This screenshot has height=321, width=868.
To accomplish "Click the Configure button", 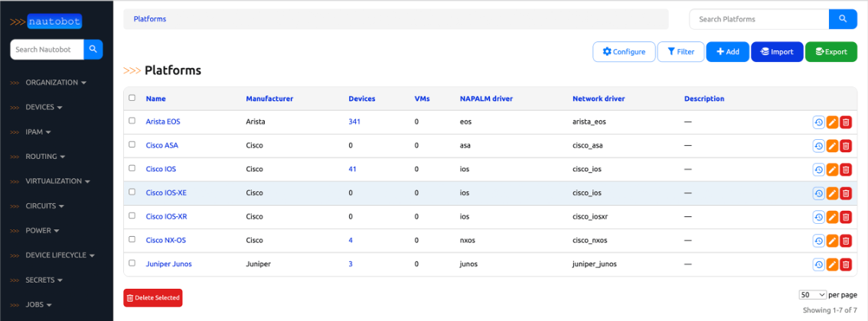I will (x=624, y=52).
